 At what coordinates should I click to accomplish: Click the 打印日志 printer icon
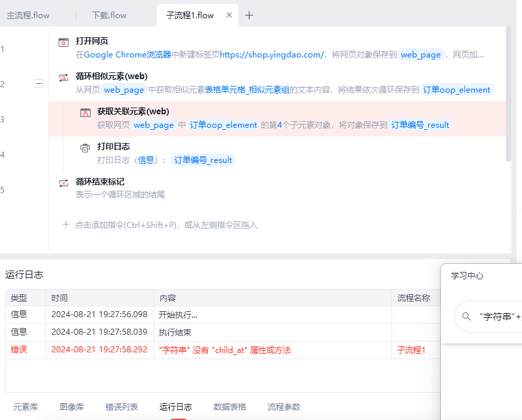pos(85,148)
